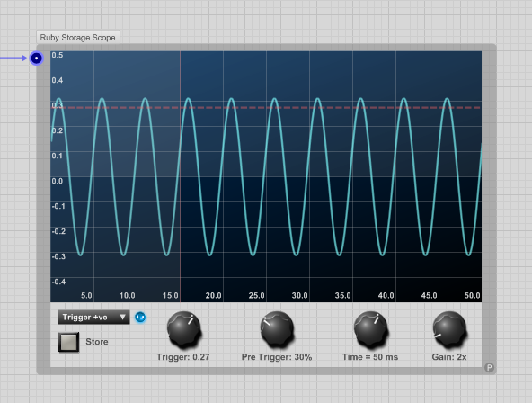The height and width of the screenshot is (403, 532).
Task: Click the dropdown arrow beside Trigger +ve
Action: pos(122,318)
